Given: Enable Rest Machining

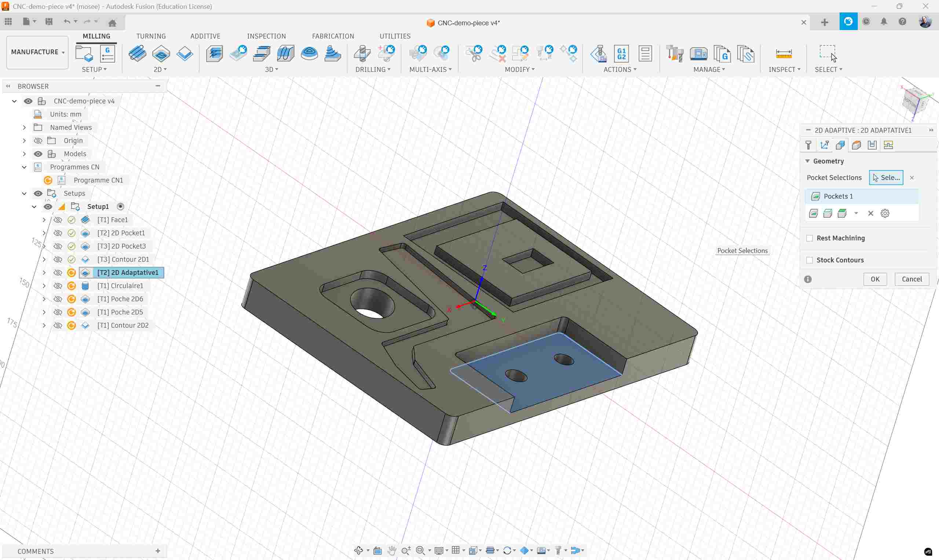Looking at the screenshot, I should pos(809,238).
